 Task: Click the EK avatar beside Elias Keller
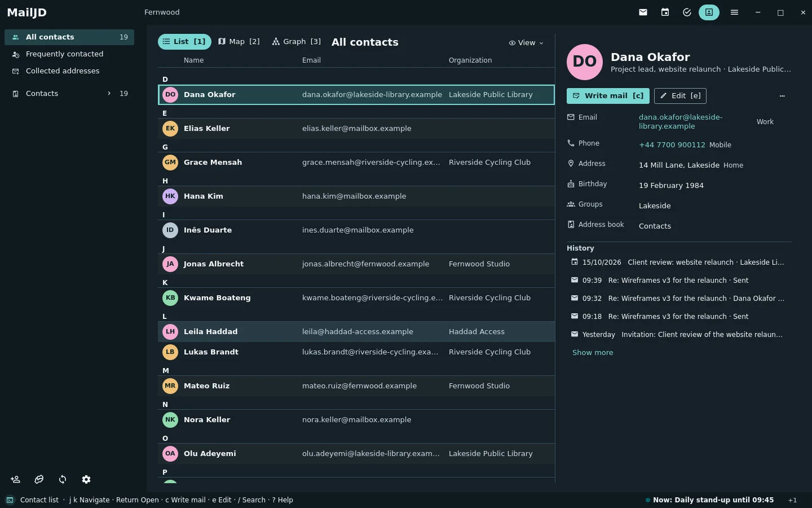(170, 129)
